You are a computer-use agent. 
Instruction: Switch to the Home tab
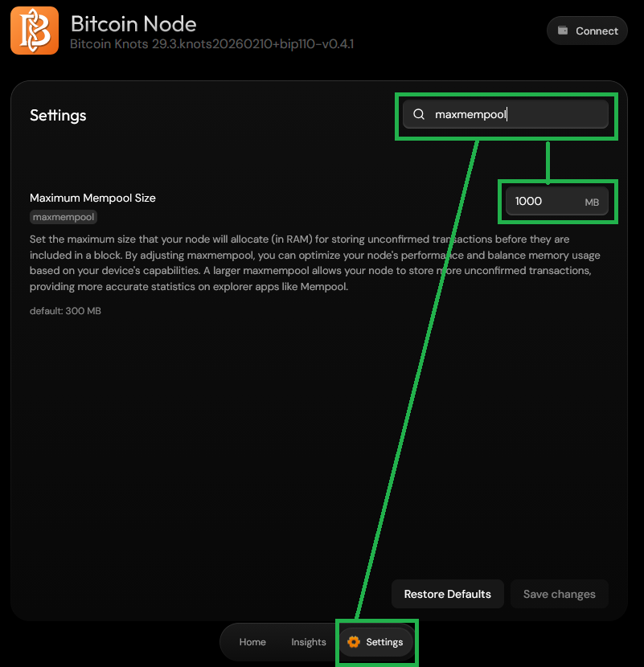(252, 642)
